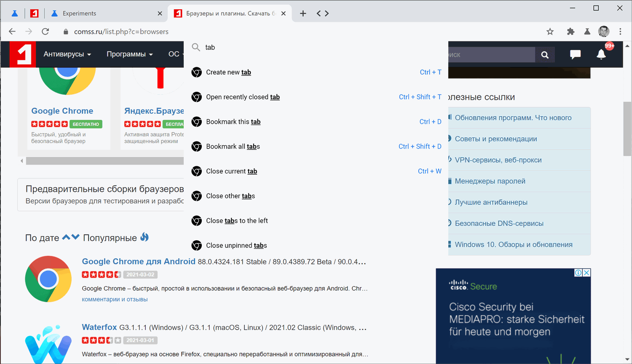Open 'Менеджеры паролей' sidebar link

tap(490, 181)
